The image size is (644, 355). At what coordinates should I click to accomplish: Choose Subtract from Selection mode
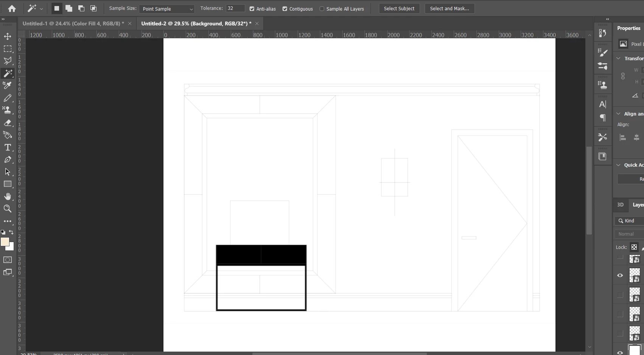point(81,8)
